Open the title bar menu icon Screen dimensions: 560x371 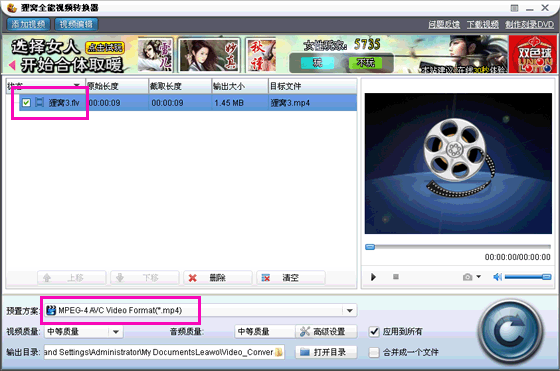coord(514,8)
